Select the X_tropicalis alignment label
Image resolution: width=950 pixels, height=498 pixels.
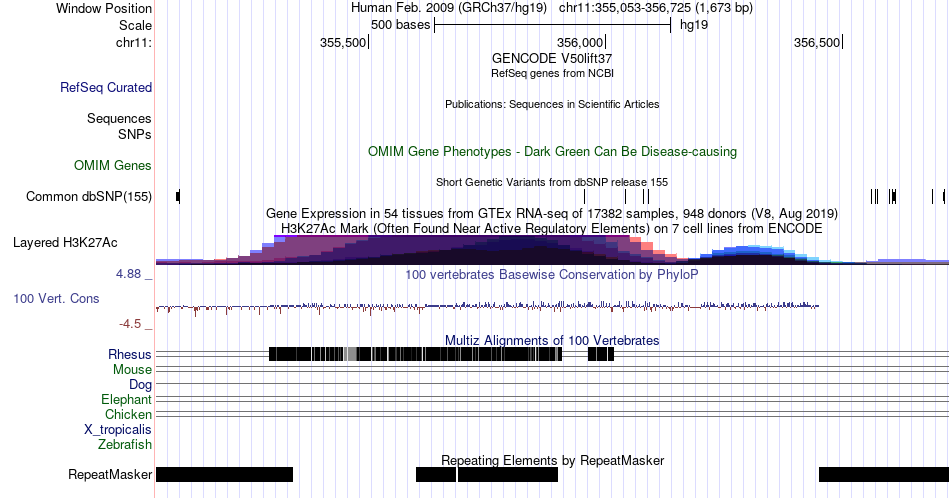[x=118, y=430]
